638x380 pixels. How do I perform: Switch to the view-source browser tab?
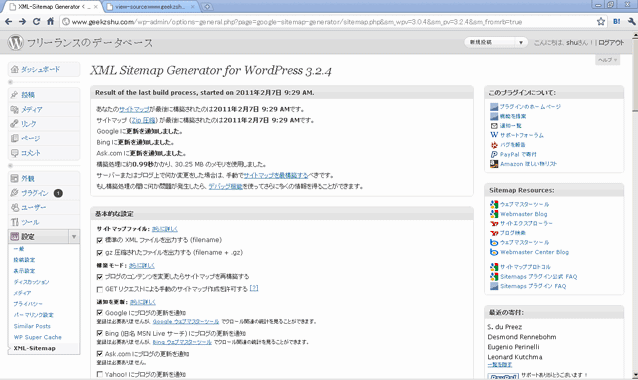click(150, 7)
